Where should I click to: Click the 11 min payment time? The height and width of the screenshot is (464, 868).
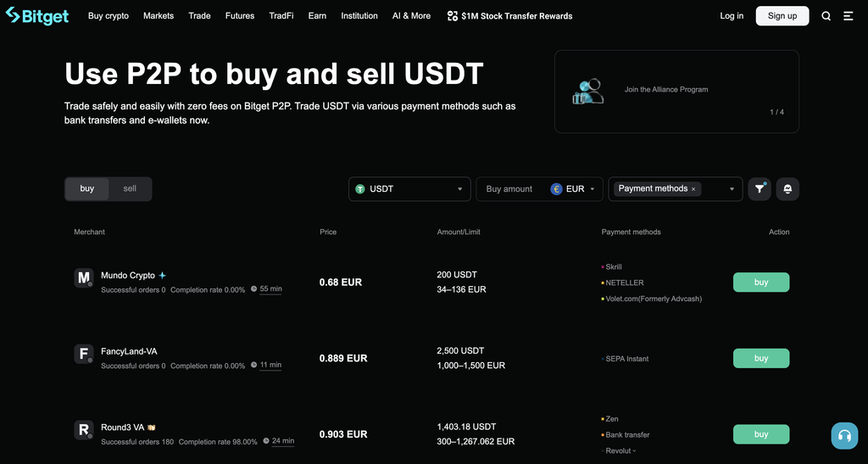pos(270,365)
